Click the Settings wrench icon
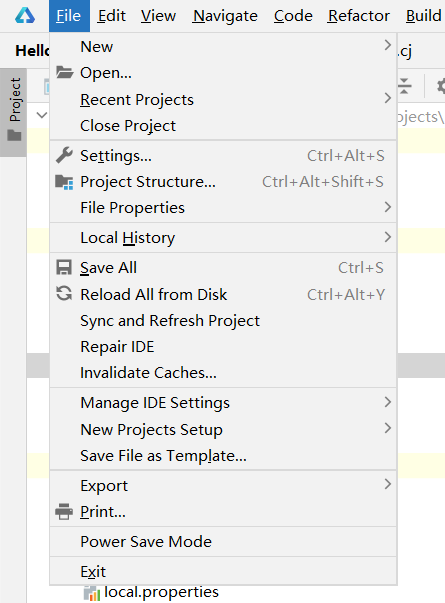Screen dimensions: 445x603 tap(64, 155)
